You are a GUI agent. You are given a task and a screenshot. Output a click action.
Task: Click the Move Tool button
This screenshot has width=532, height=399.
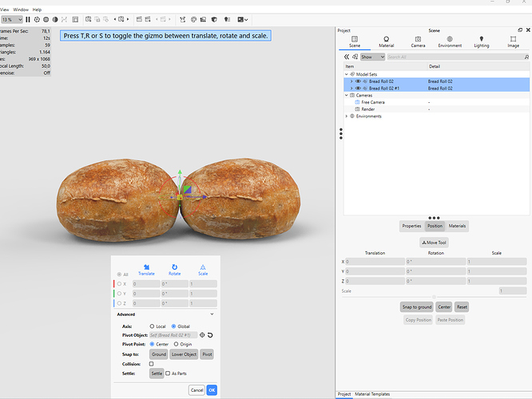click(434, 243)
